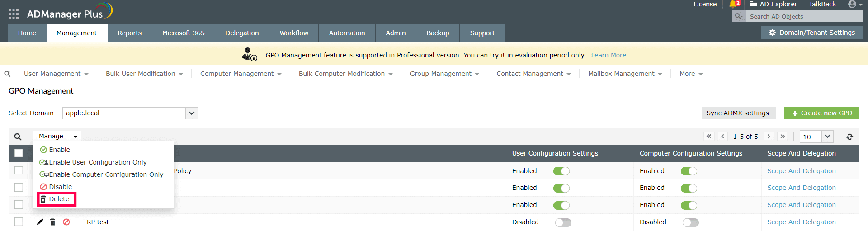Open the Learn More link

pyautogui.click(x=608, y=55)
